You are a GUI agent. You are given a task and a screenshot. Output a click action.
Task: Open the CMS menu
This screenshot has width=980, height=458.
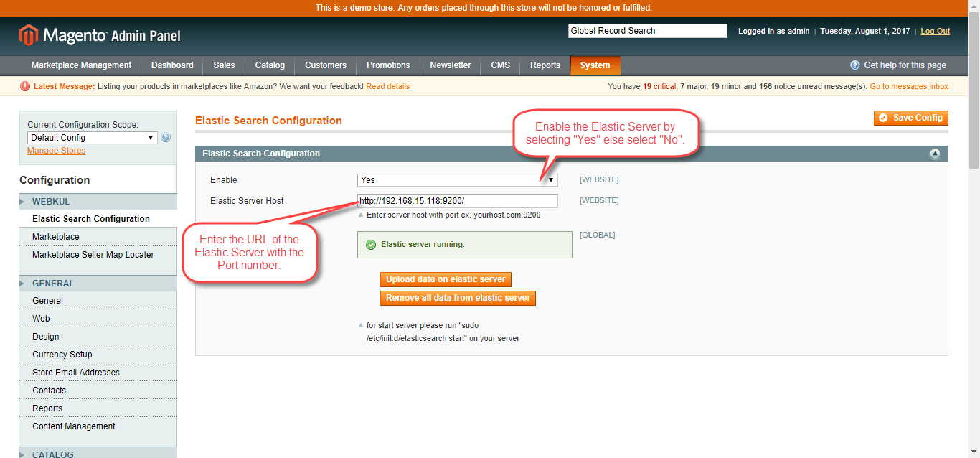point(501,65)
